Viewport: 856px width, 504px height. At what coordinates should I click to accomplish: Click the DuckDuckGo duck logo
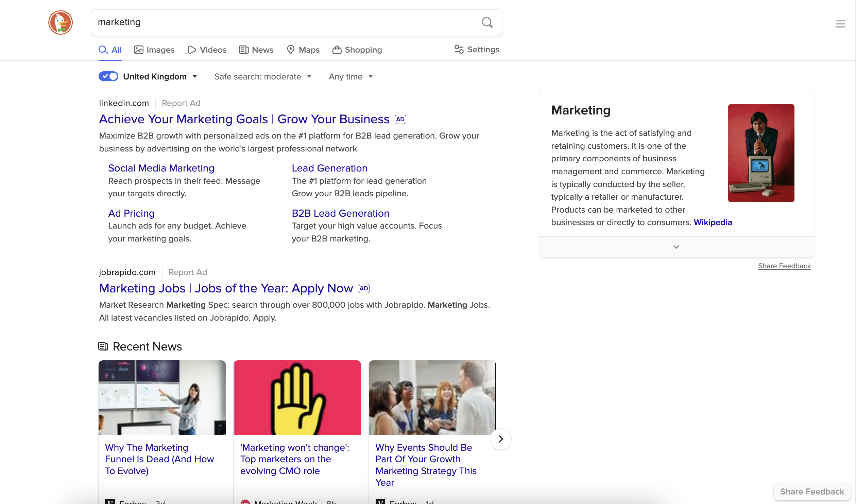click(x=61, y=22)
